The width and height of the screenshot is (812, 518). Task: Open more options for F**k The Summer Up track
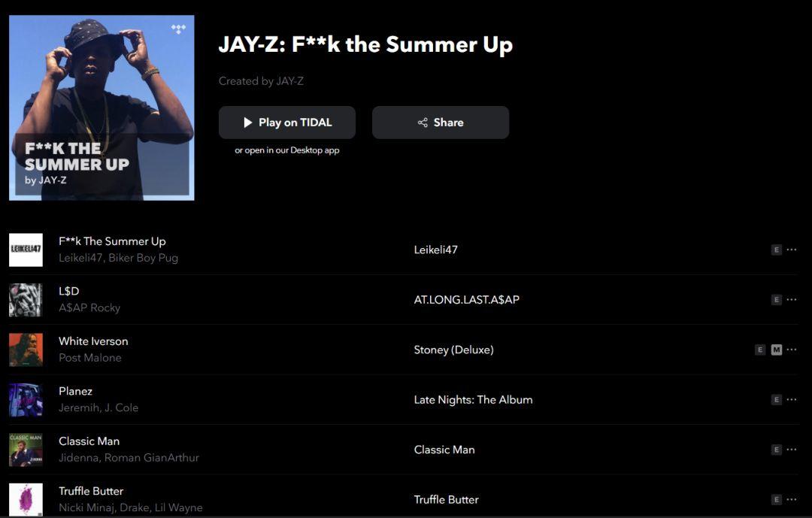tap(791, 250)
